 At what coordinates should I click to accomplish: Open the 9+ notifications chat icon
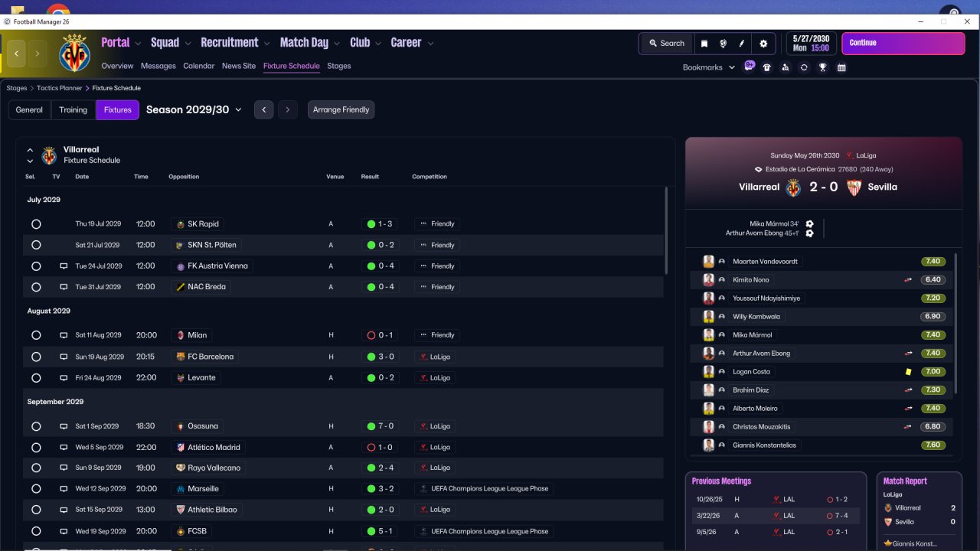(750, 67)
